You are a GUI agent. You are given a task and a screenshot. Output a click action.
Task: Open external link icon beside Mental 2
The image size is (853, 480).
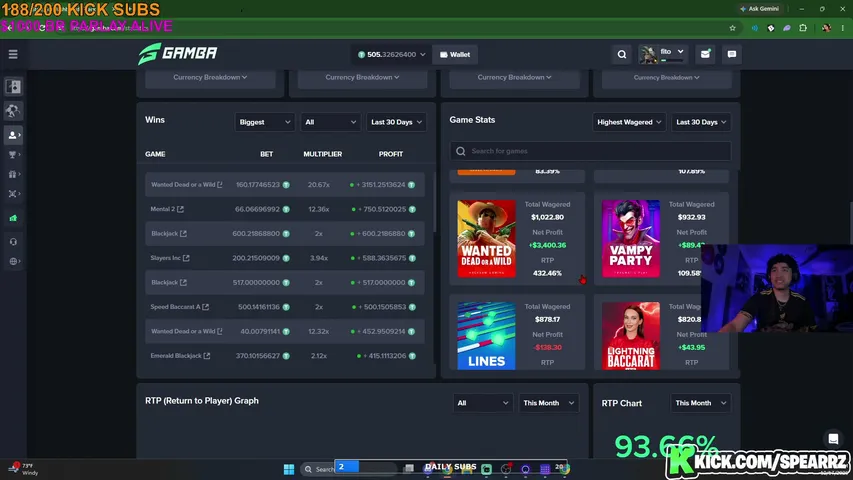(x=180, y=209)
